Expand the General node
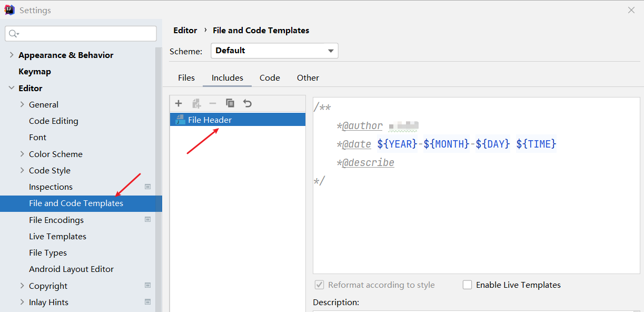 (x=22, y=104)
